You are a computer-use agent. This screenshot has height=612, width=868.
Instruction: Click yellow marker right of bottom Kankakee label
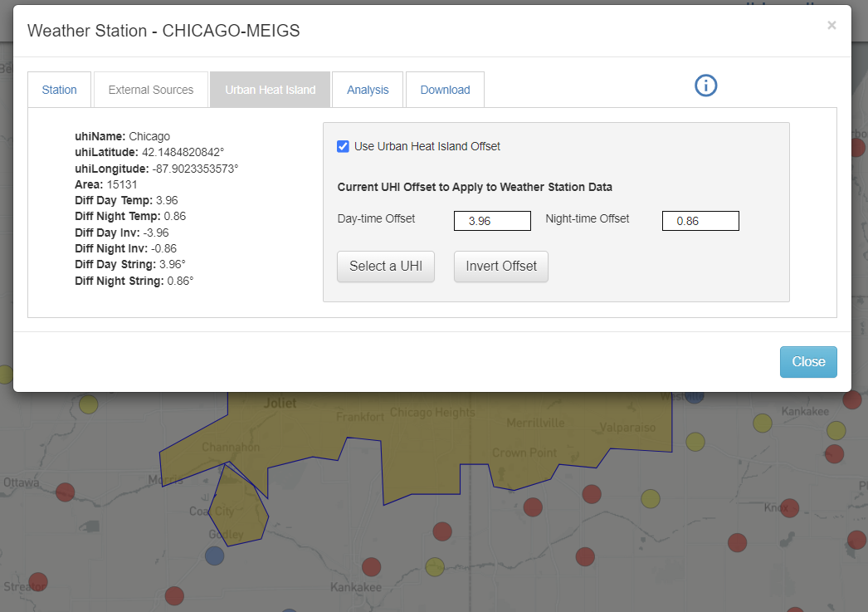[x=435, y=567]
